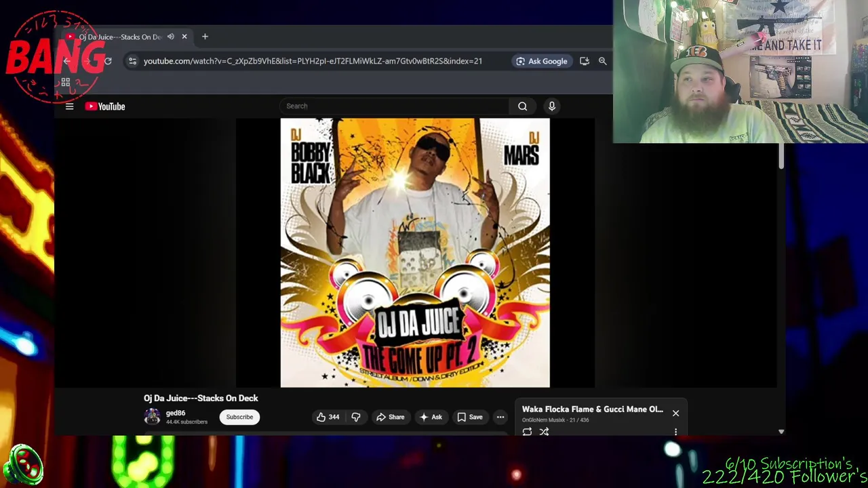Screen dimensions: 868x488
Task: Toggle playlist shuffle icon
Action: pos(544,432)
